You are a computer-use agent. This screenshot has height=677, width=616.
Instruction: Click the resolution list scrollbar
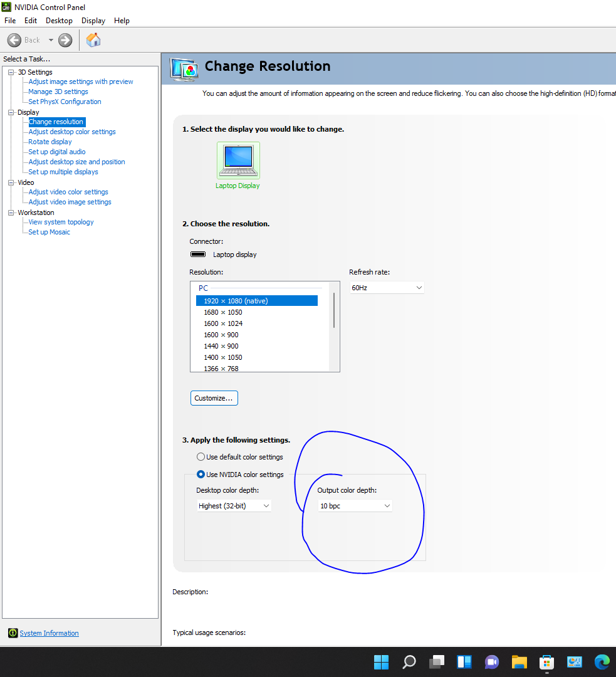(334, 310)
